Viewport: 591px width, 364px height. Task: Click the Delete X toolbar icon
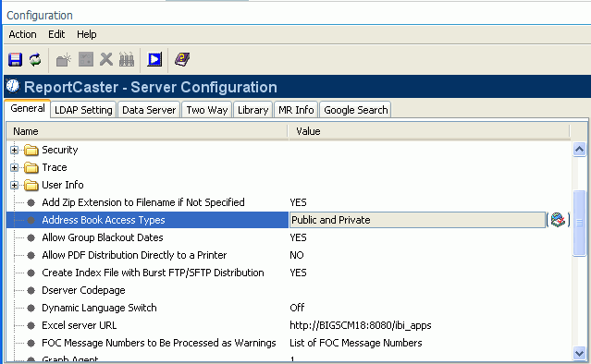(x=106, y=59)
